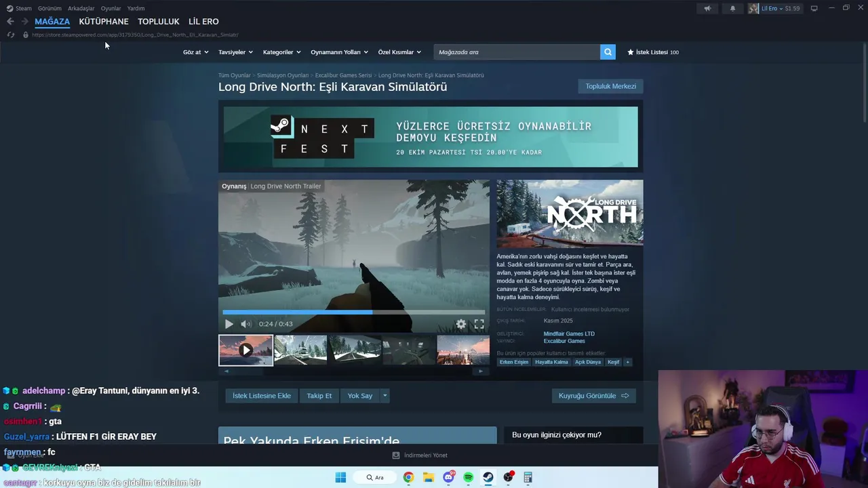Click the Mağazada ara search field

point(517,52)
